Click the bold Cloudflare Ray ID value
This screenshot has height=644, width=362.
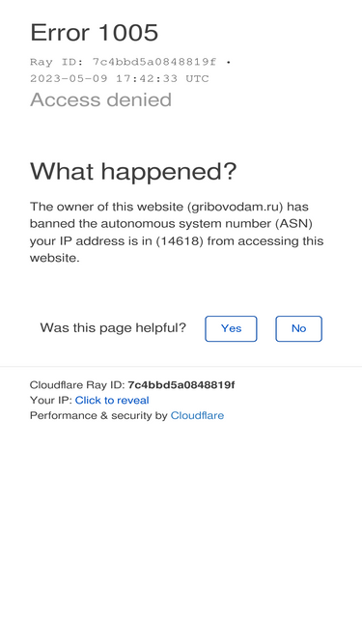tap(181, 385)
